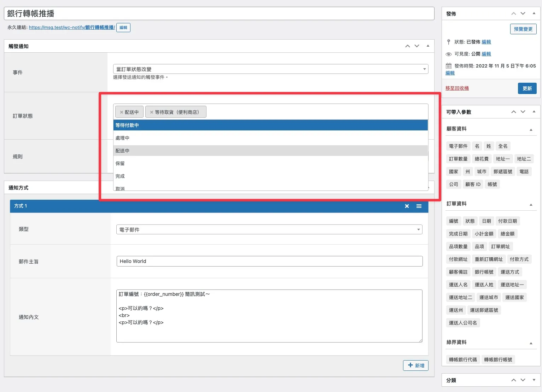Screen dimensions: 542x392
Task: Click the plus icon on the 新增 button
Action: click(x=410, y=365)
